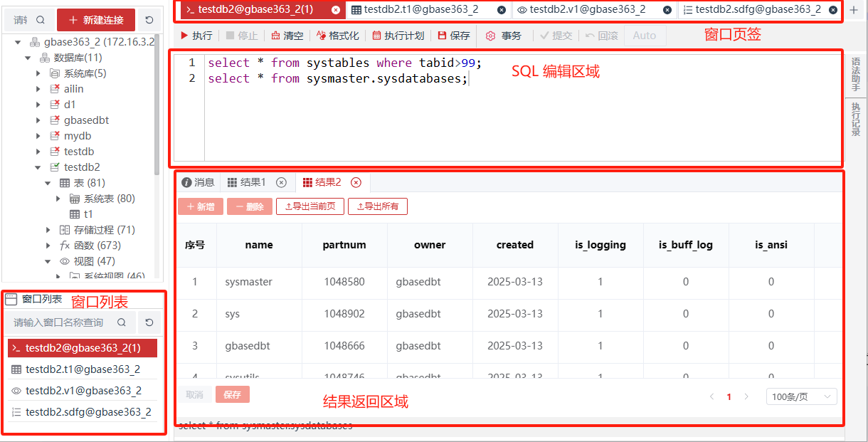Image resolution: width=868 pixels, height=442 pixels.
Task: Close the 结果2 result tab
Action: point(356,182)
